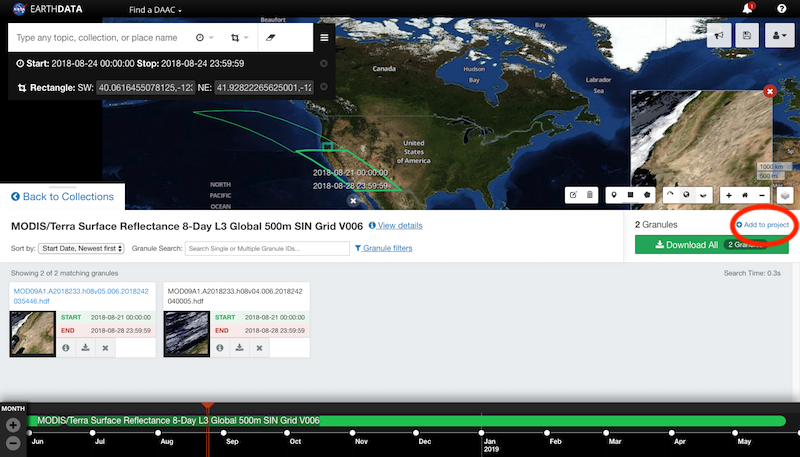Open the Sort by Start Date dropdown
This screenshot has height=457, width=800.
(x=81, y=248)
